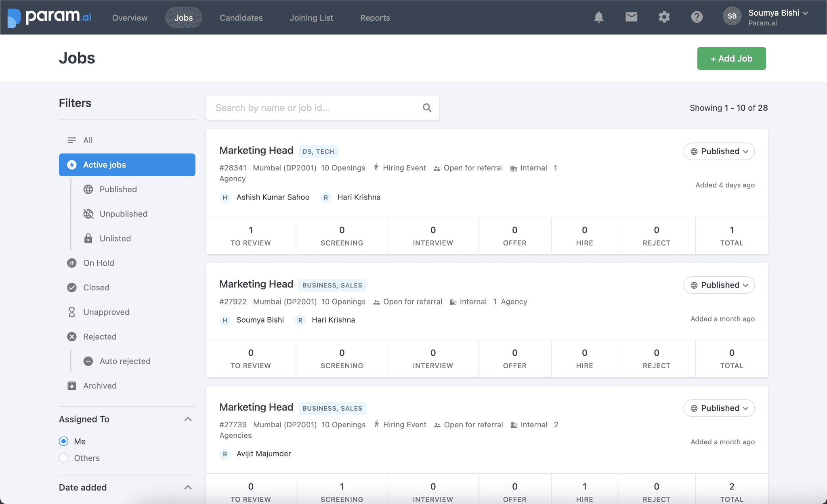Image resolution: width=827 pixels, height=504 pixels.
Task: Open the notifications bell icon
Action: tap(598, 17)
